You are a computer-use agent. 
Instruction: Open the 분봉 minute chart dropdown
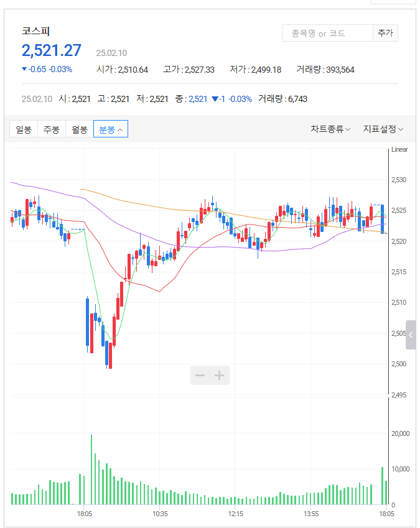point(110,129)
